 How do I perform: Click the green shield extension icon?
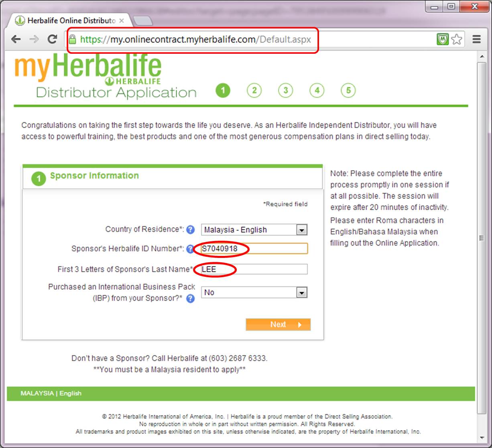(442, 39)
